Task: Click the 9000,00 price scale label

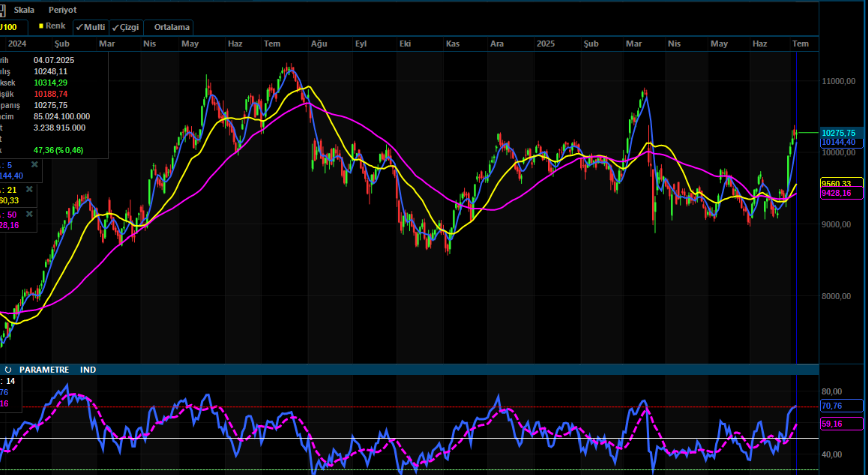Action: [x=836, y=225]
